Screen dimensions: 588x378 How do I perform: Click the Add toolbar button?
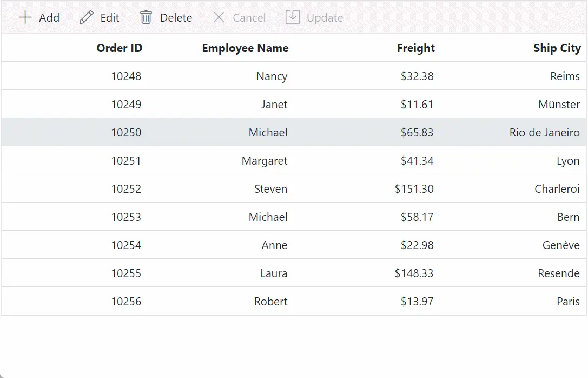click(39, 17)
